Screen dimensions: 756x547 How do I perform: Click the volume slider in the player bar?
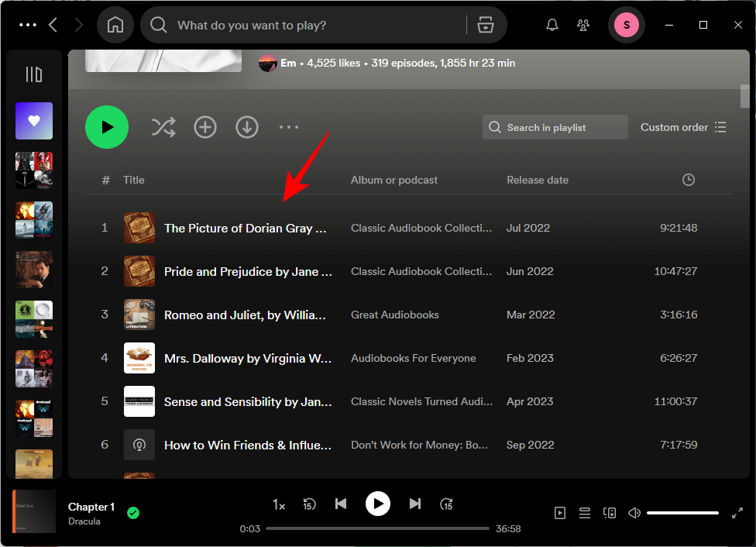pos(682,513)
